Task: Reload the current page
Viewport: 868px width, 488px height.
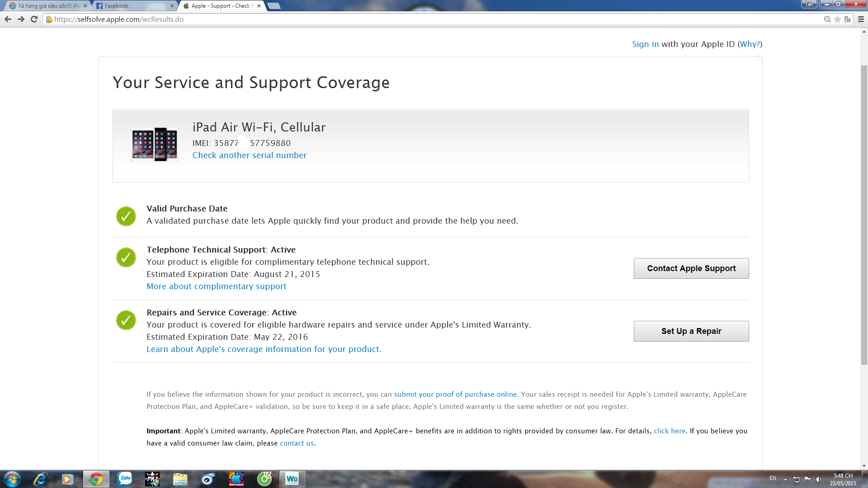Action: 34,19
